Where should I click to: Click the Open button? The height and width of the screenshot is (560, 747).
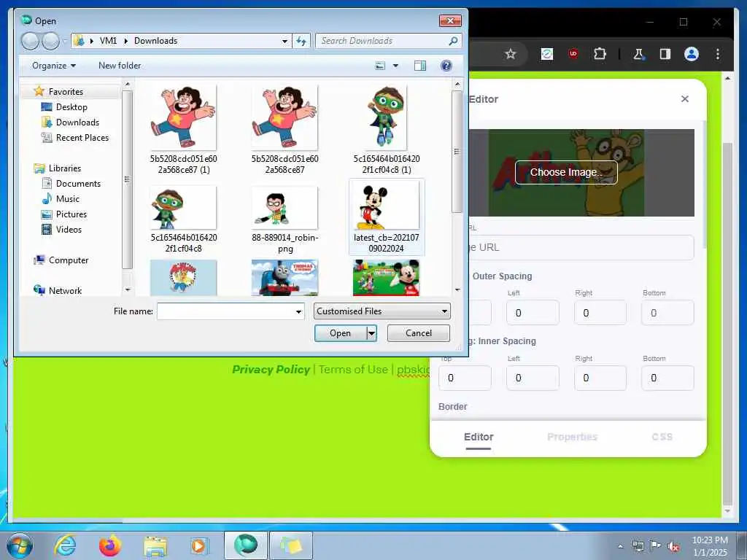(341, 333)
